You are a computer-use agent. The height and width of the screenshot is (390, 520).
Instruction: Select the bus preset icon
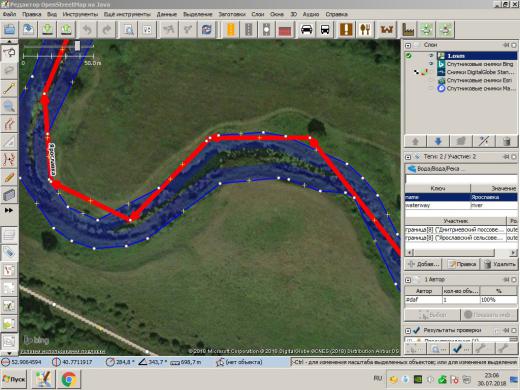pos(325,30)
